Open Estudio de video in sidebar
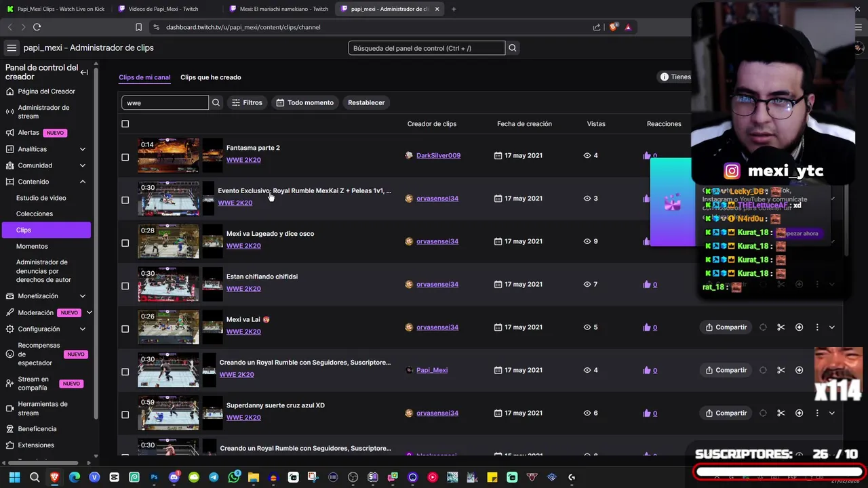The height and width of the screenshot is (488, 868). 41,198
